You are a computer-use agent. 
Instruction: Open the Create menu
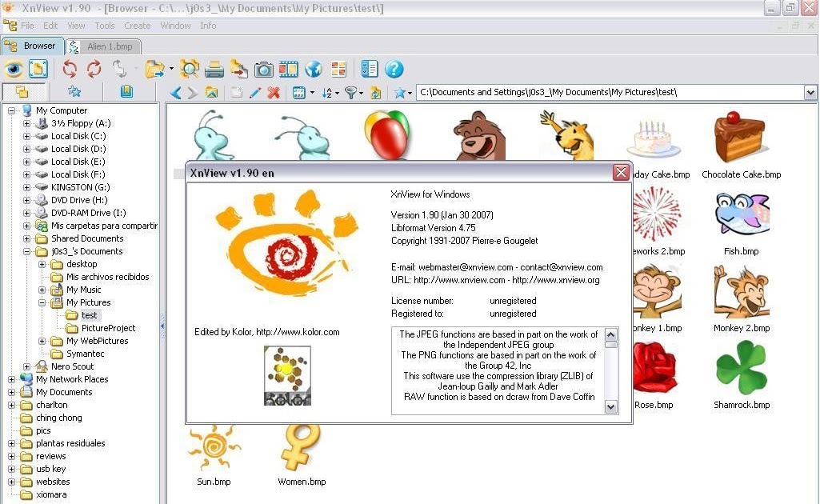click(137, 26)
